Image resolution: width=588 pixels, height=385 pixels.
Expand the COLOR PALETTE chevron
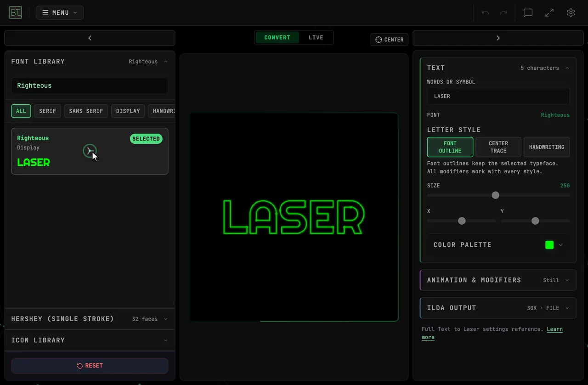(561, 245)
